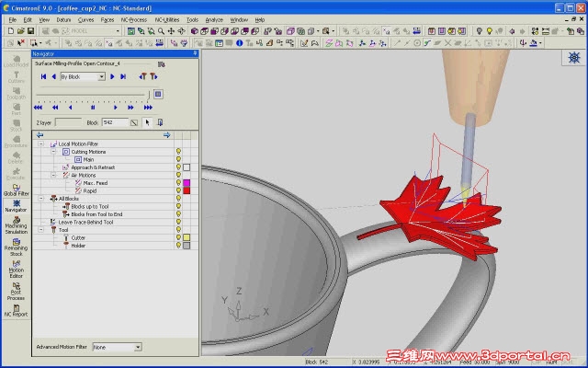
Task: Click the blue info circle toolbar icon
Action: 239,43
